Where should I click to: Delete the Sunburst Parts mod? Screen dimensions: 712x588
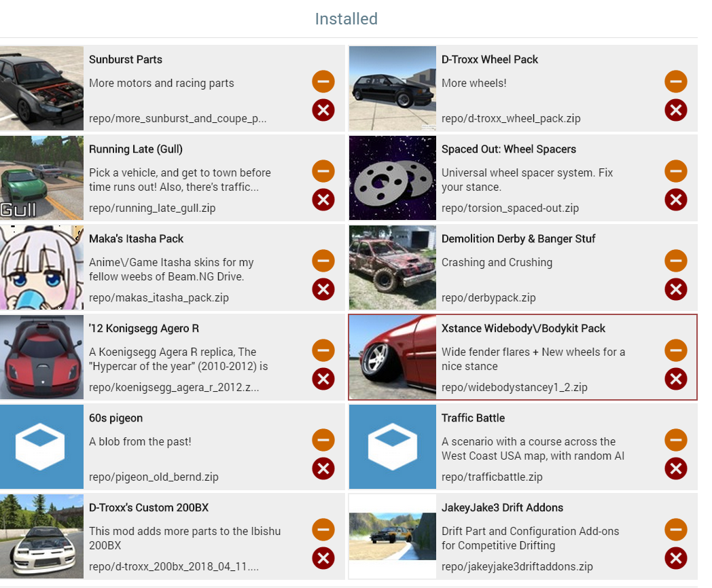[x=323, y=110]
